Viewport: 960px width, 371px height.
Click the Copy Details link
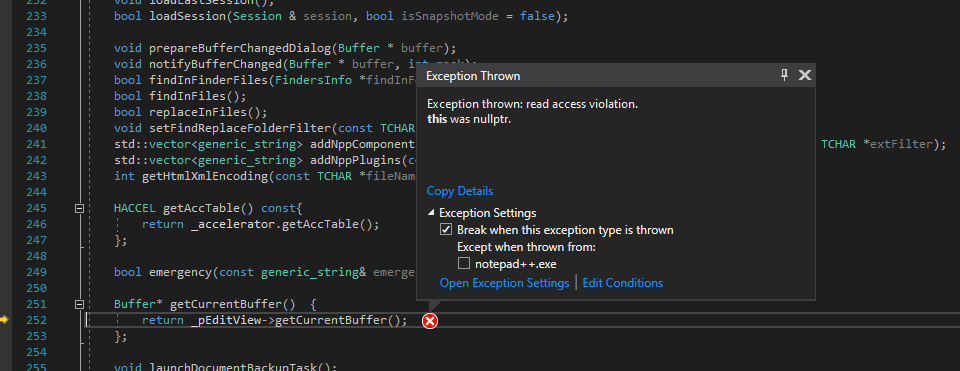pyautogui.click(x=460, y=191)
